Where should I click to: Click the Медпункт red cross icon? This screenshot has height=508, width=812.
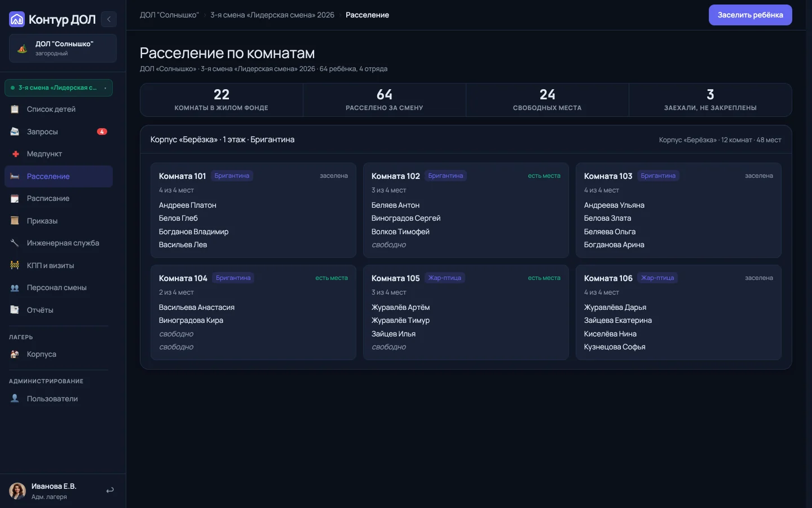tap(15, 154)
